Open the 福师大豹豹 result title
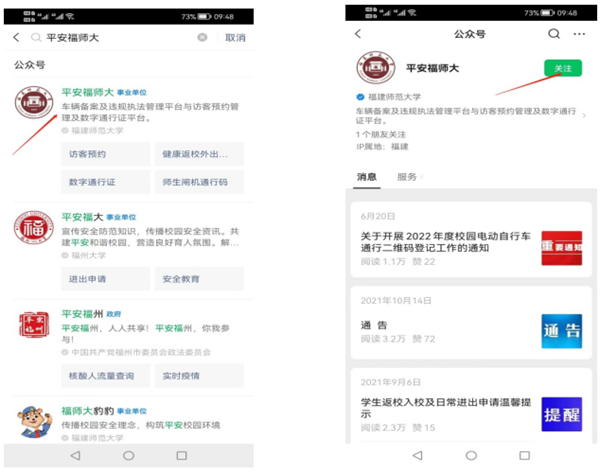 pos(88,411)
